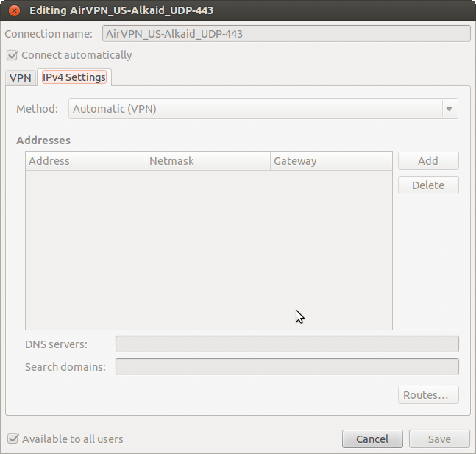Click the DNS servers label
This screenshot has height=454, width=476.
coord(56,344)
